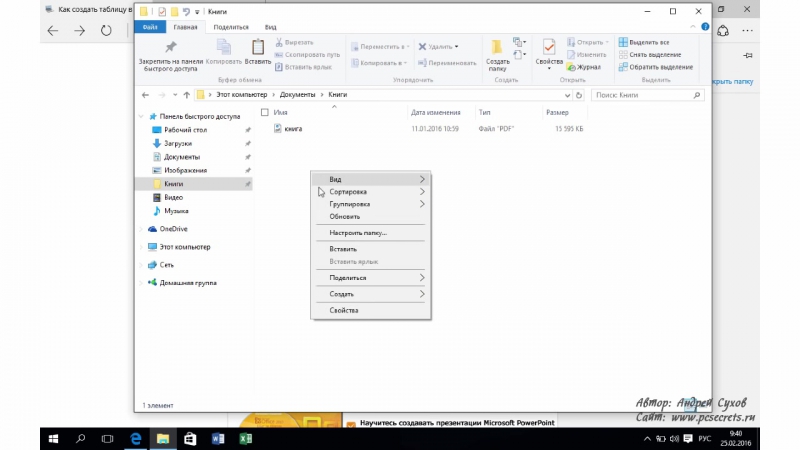Collapse Панель быстрого доступа tree
The image size is (800, 450).
coord(141,117)
